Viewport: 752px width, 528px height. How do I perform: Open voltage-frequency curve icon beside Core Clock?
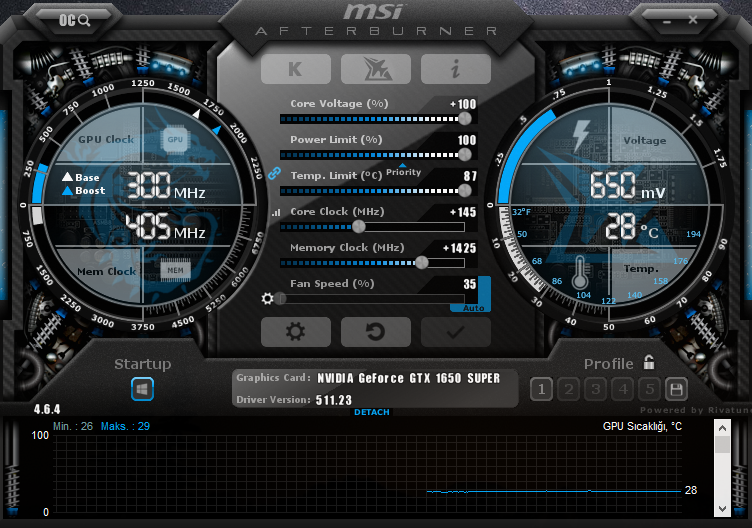pyautogui.click(x=276, y=212)
